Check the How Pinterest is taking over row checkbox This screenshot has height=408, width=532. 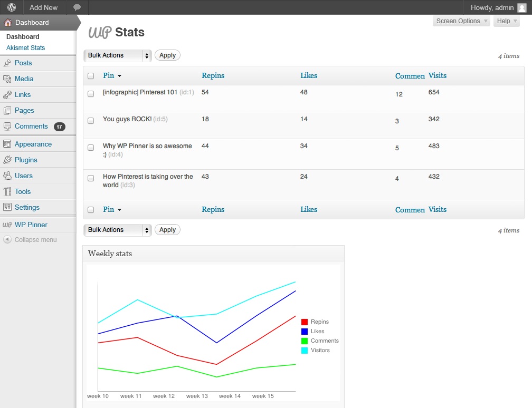[x=91, y=178]
